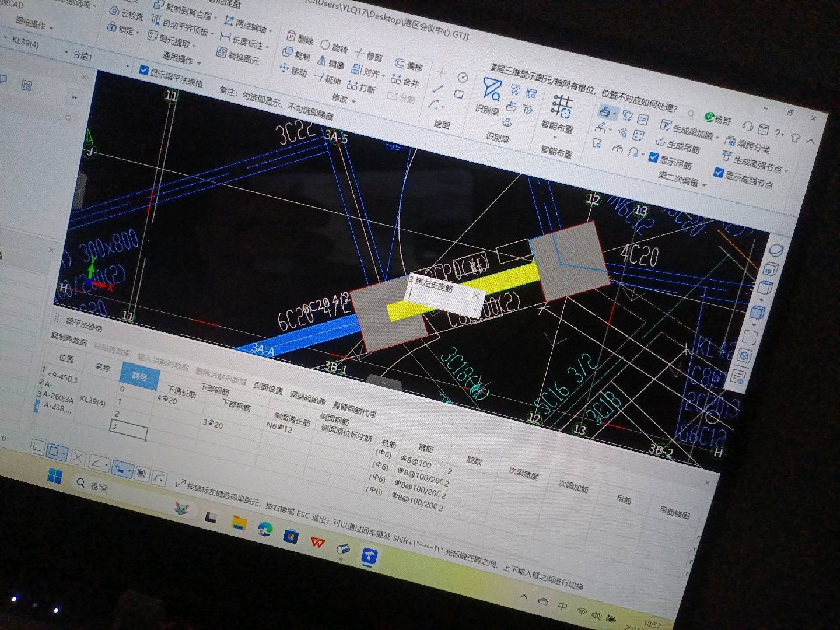This screenshot has width=840, height=630.
Task: Click the 复制跨数据 button
Action: 68,339
